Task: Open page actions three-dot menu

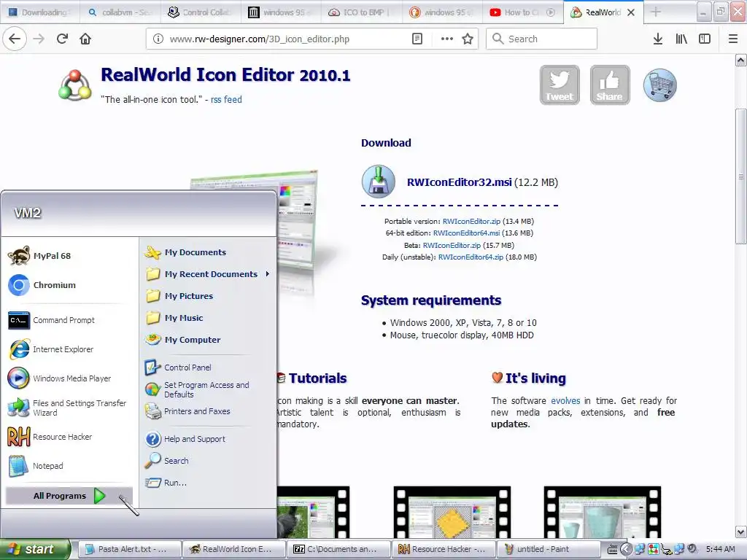Action: pyautogui.click(x=447, y=39)
